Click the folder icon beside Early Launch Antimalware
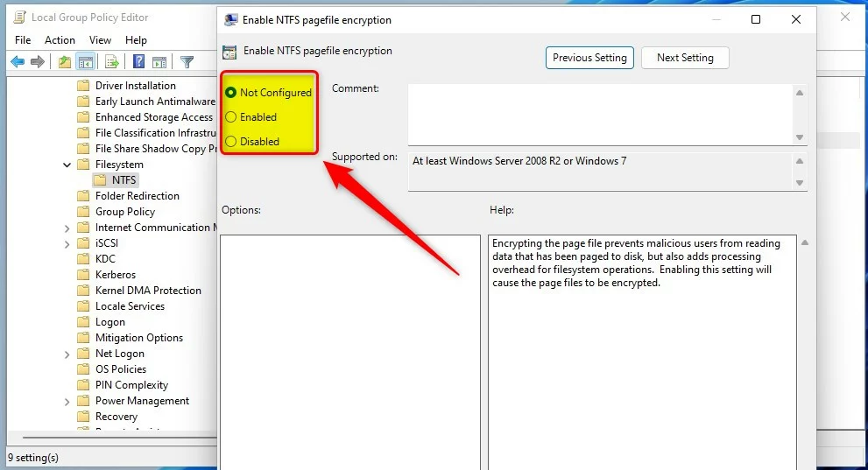 coord(83,102)
